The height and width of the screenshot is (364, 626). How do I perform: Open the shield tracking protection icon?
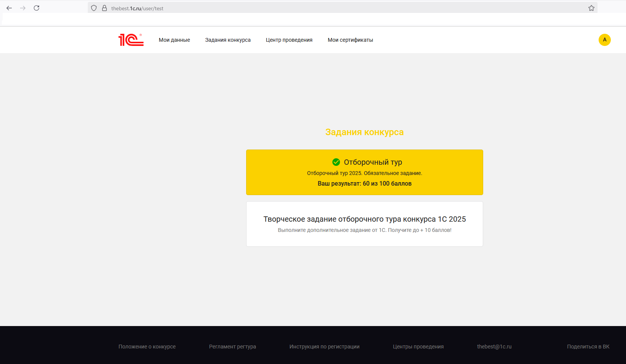coord(94,8)
